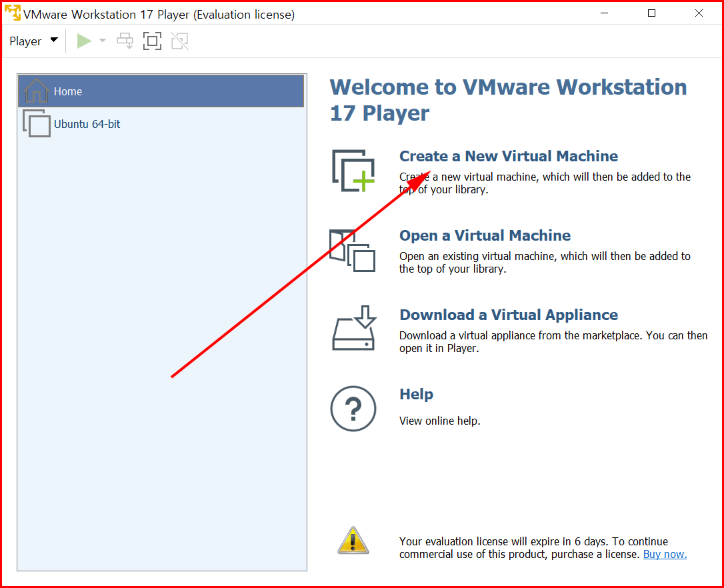Enter full screen mode via toolbar icon
Image resolution: width=724 pixels, height=588 pixels.
pos(153,41)
